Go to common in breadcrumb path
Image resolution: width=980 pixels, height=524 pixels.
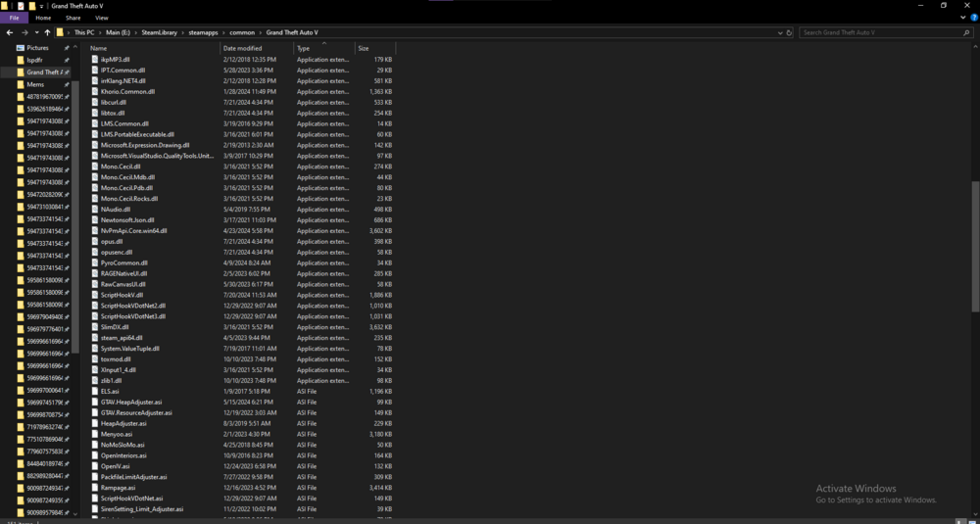coord(242,32)
